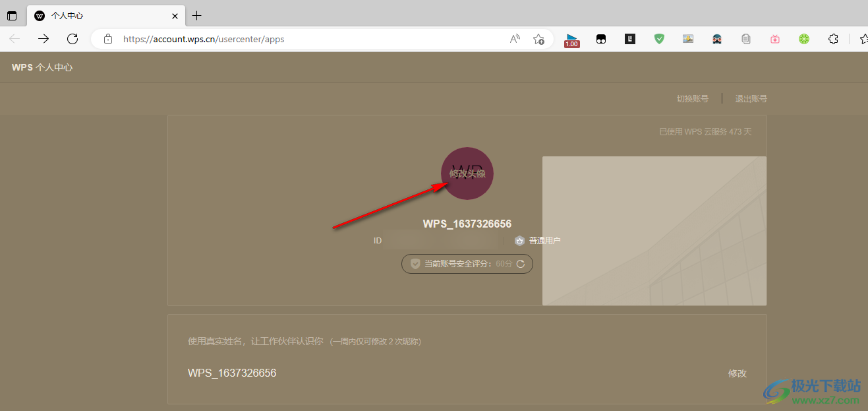Viewport: 868px width, 411px height.
Task: Click the pink TV download extension icon
Action: [775, 39]
